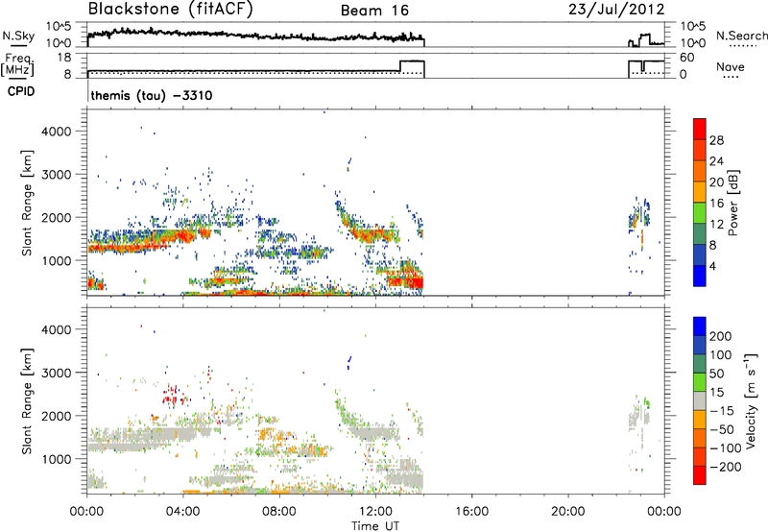The height and width of the screenshot is (532, 768).
Task: Click the velocity panel 'Slant Range [km]' label
Action: point(27,400)
